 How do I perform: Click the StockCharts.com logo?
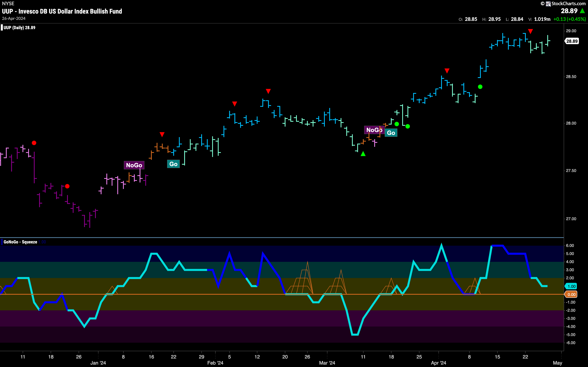563,3
